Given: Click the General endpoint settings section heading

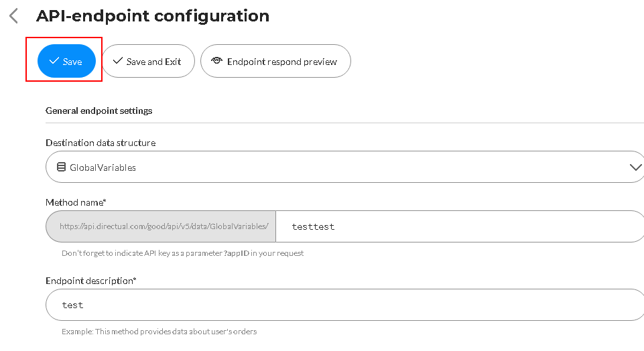Looking at the screenshot, I should click(x=99, y=111).
